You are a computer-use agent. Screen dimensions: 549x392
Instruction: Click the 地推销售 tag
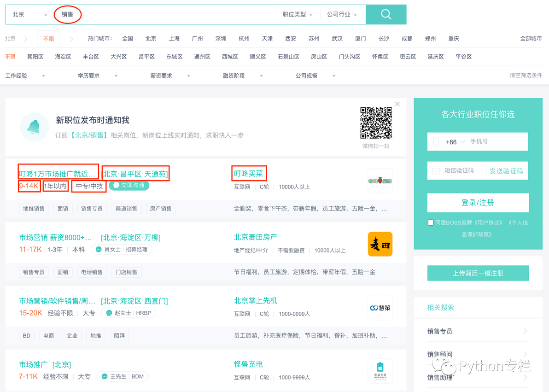pyautogui.click(x=34, y=209)
